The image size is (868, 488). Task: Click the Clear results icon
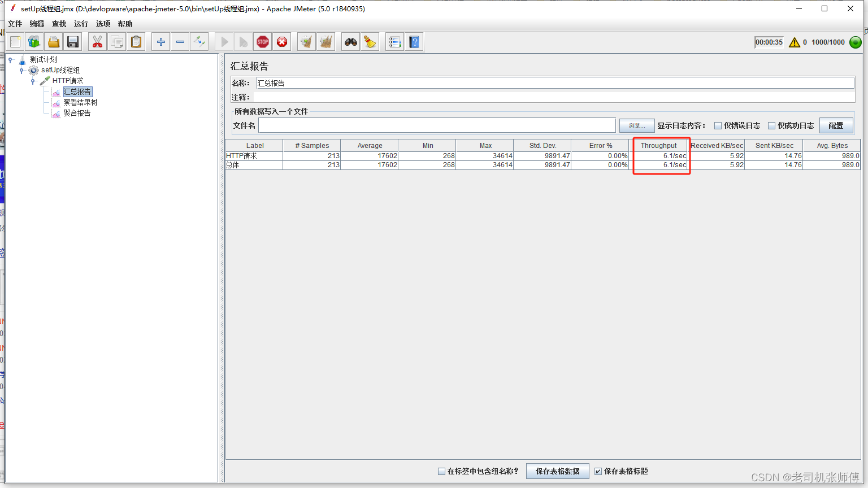click(307, 42)
